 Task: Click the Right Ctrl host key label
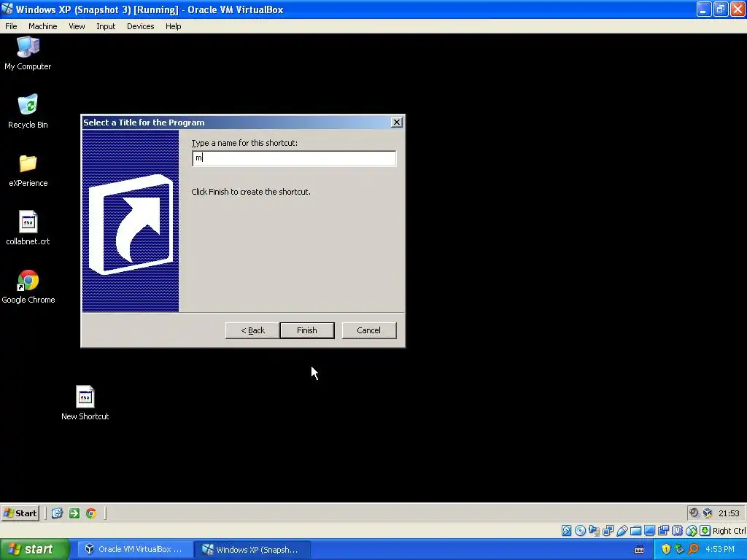point(729,531)
